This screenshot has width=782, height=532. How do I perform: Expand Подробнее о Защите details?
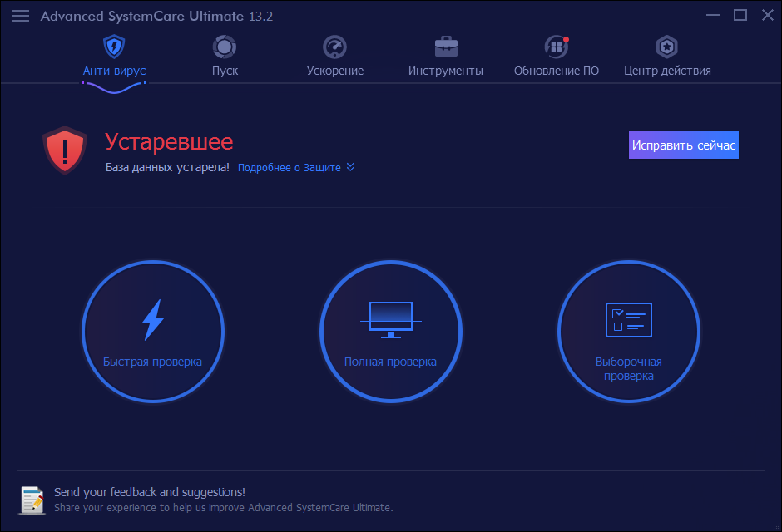pos(290,167)
